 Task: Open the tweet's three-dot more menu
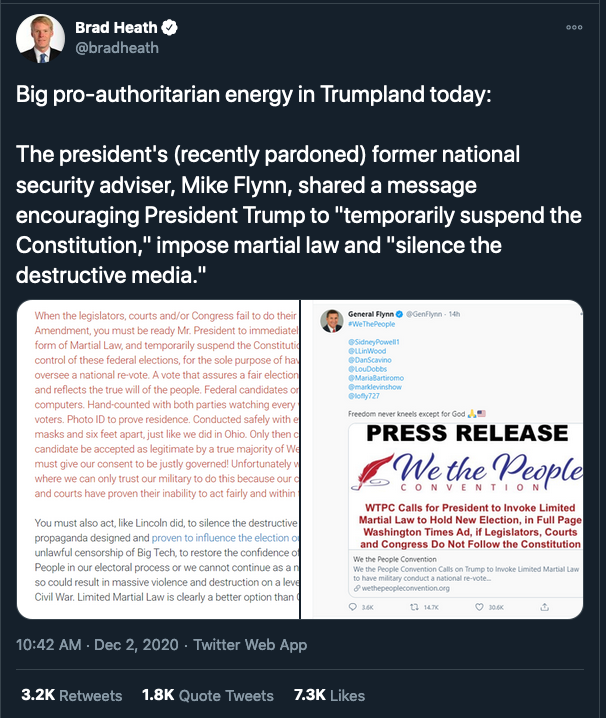573,28
